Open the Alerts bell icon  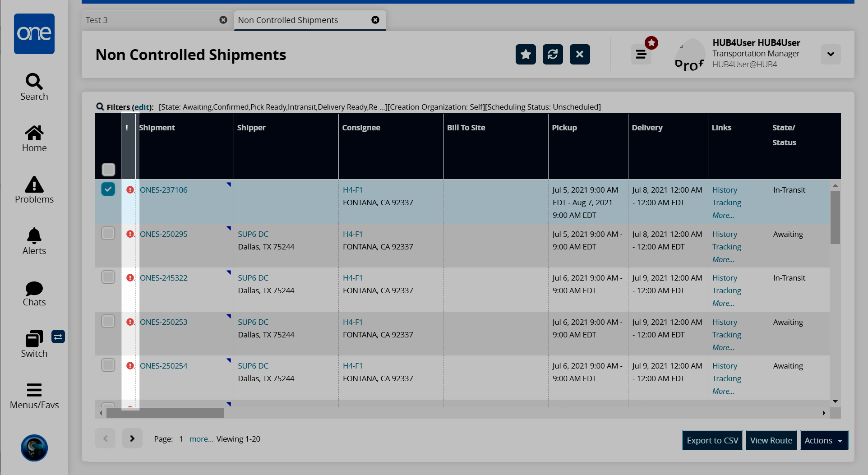click(34, 241)
